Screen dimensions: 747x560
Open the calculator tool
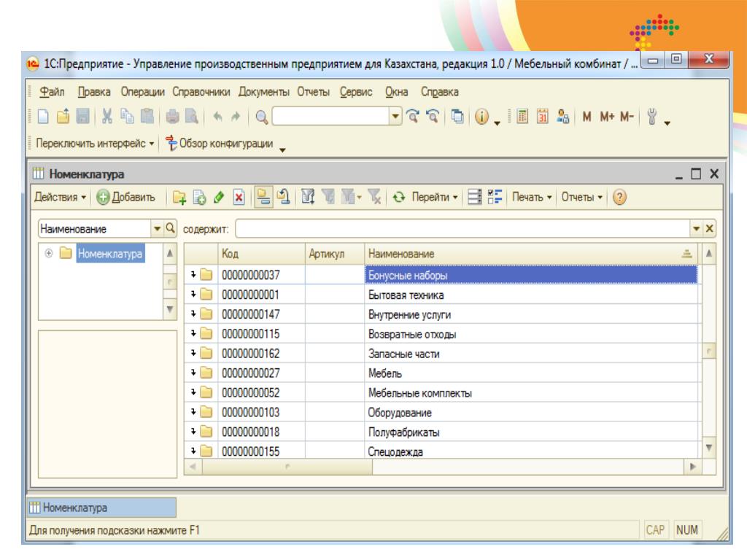point(522,116)
